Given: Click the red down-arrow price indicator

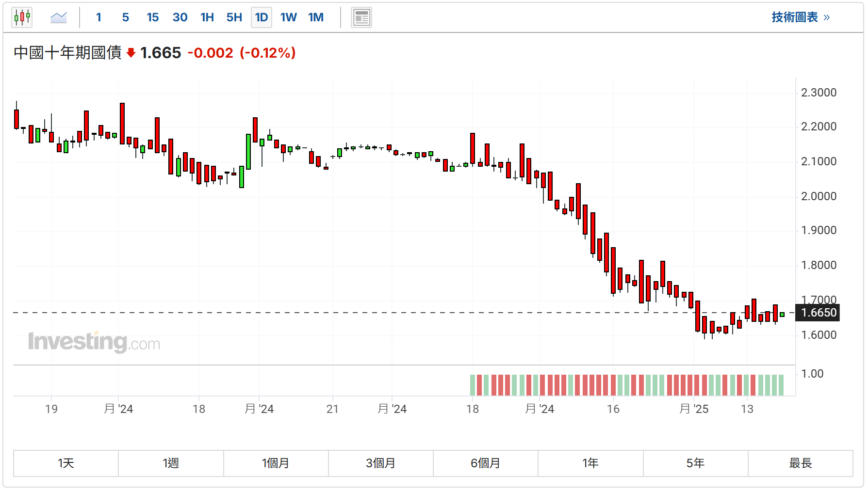Looking at the screenshot, I should 131,53.
